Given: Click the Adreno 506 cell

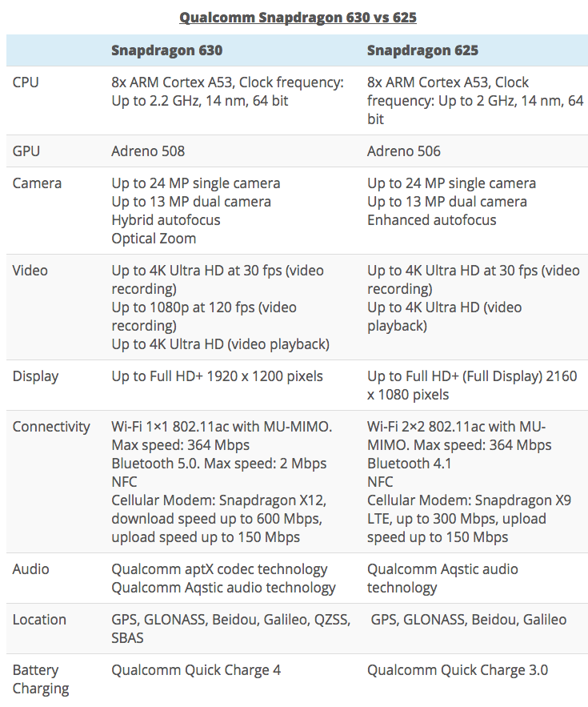Looking at the screenshot, I should coord(404,151).
